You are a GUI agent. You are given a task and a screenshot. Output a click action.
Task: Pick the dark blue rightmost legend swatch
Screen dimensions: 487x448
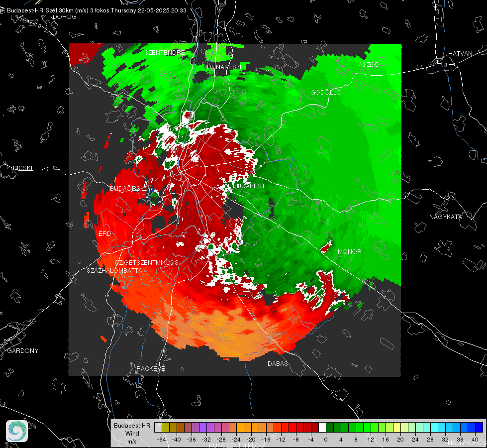point(479,428)
